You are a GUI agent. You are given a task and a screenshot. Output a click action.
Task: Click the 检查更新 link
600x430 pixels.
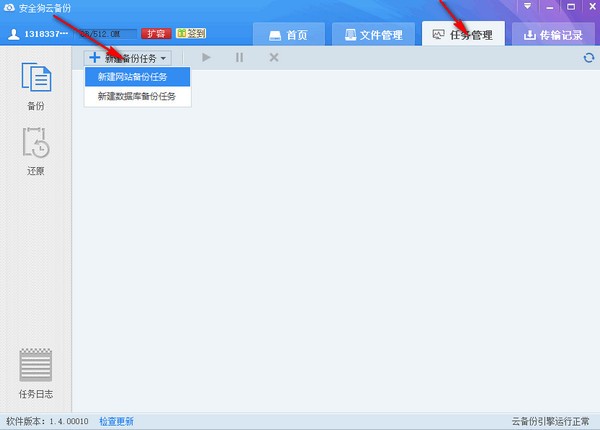116,422
